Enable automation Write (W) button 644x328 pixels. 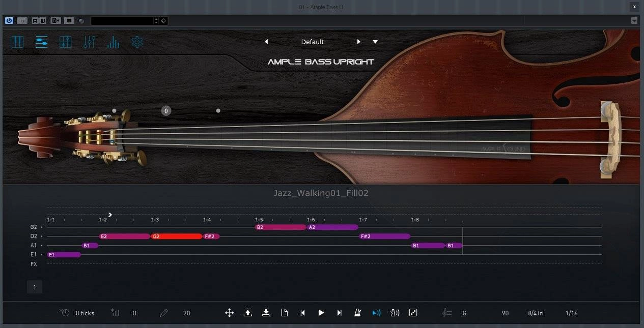click(x=43, y=21)
